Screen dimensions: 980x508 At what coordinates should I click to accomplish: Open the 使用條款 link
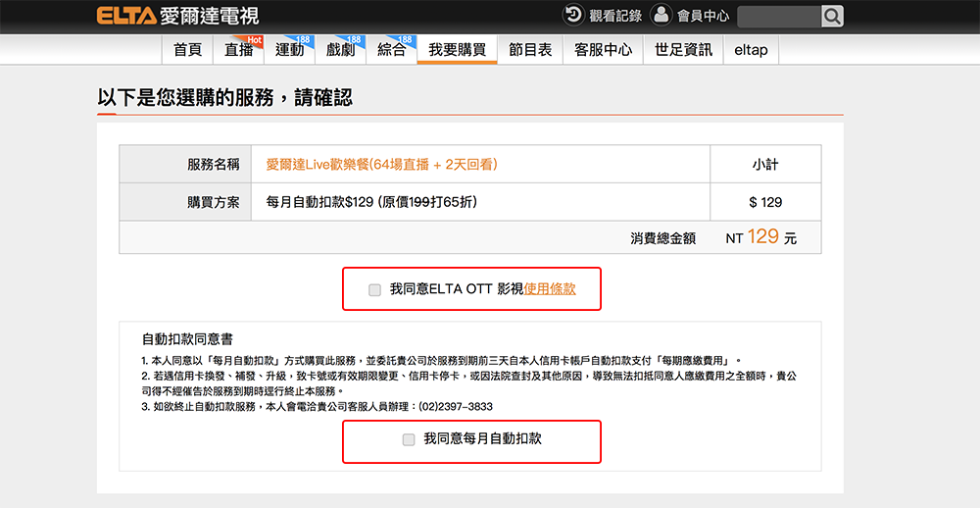(x=550, y=289)
